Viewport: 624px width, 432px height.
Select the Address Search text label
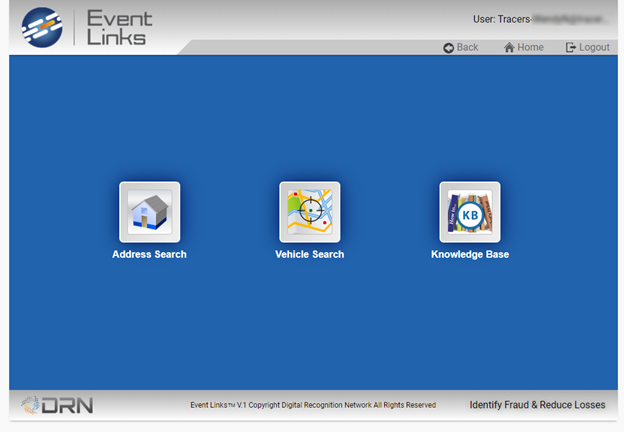click(149, 255)
